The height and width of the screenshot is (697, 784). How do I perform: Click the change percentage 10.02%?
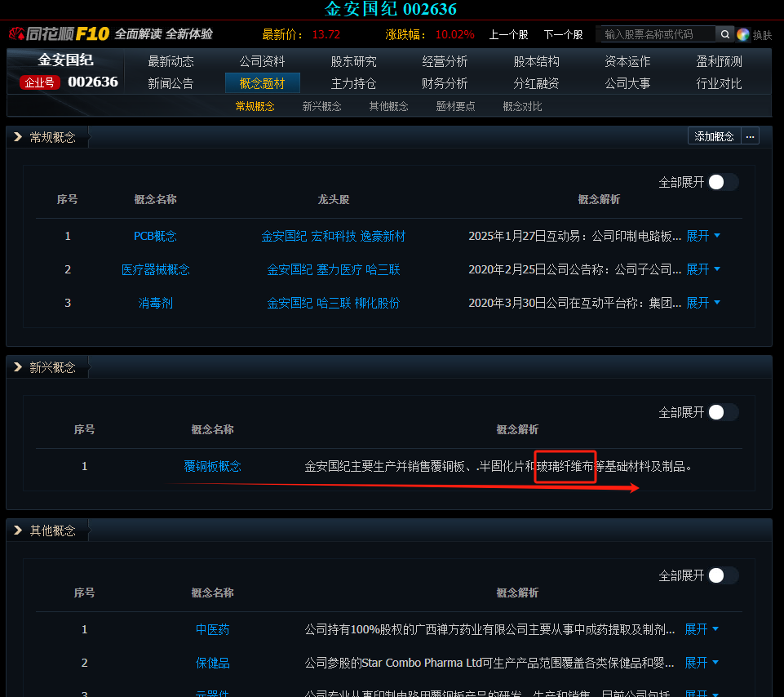(454, 34)
